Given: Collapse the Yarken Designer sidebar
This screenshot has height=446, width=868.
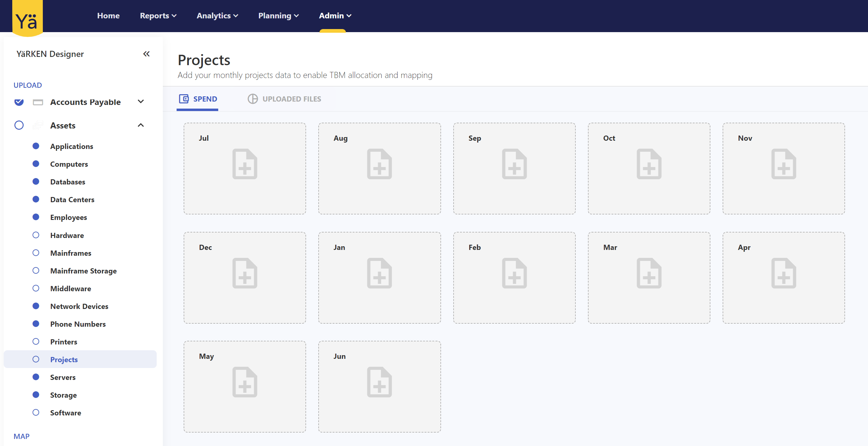Looking at the screenshot, I should pos(146,54).
